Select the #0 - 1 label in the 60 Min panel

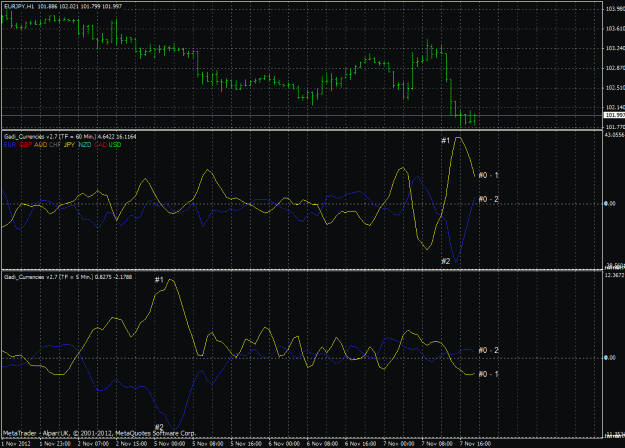488,175
